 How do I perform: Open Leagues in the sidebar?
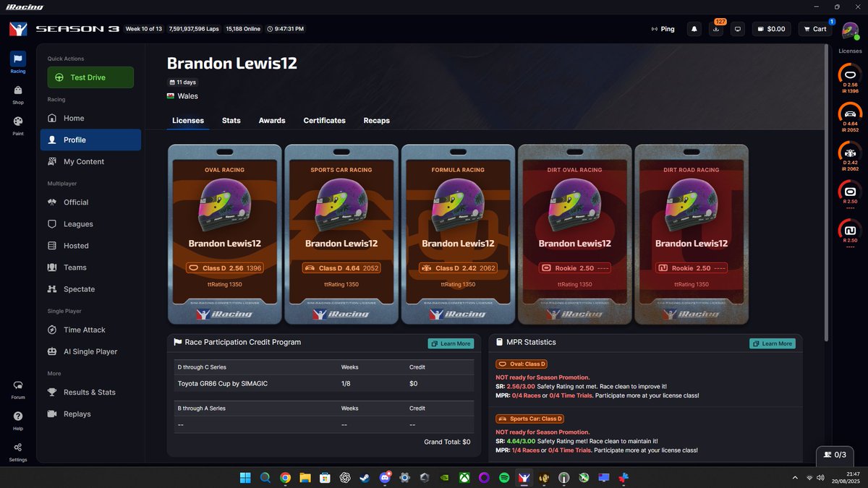(x=90, y=224)
